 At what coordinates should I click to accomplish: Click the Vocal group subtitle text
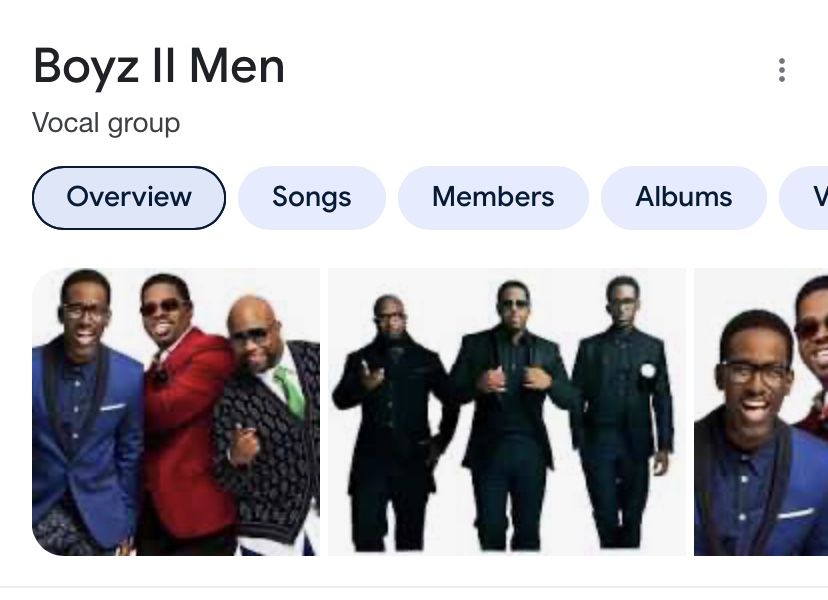106,123
